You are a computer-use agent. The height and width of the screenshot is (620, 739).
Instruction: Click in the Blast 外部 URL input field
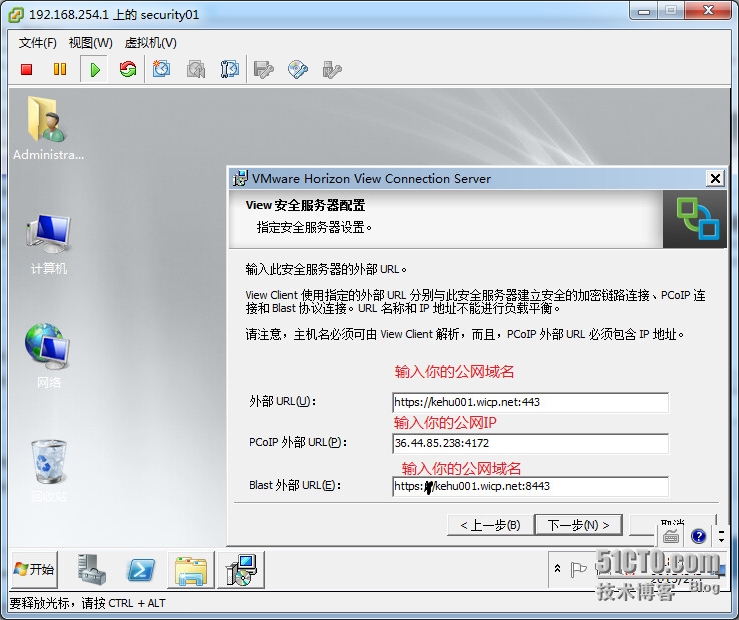[530, 486]
